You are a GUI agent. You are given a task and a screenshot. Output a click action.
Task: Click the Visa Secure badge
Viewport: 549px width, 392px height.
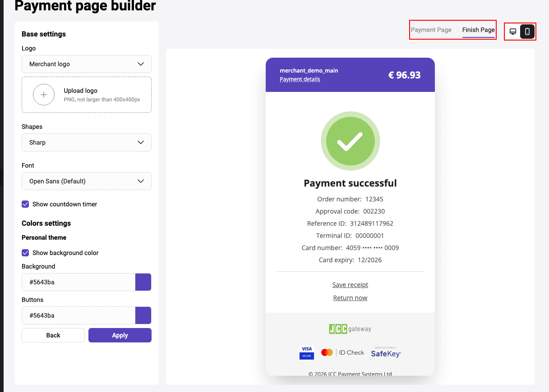click(307, 352)
